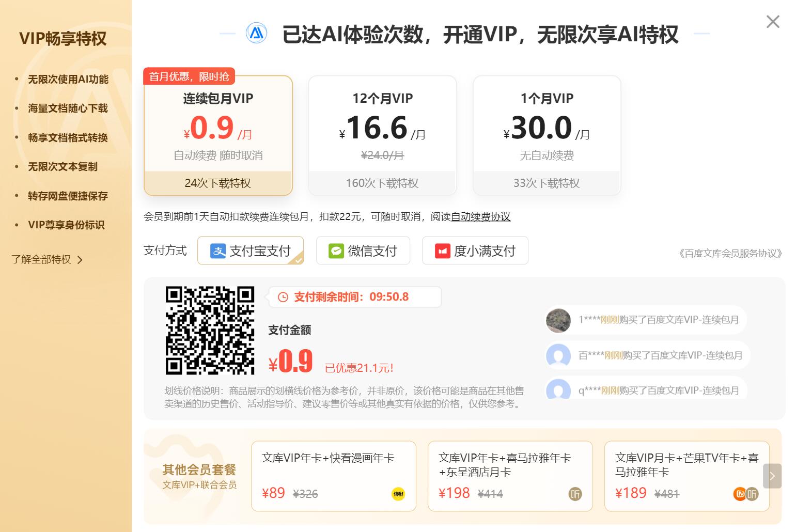796x532 pixels.
Task: Click 无限次使用AI功能 privilege item
Action: [68, 79]
